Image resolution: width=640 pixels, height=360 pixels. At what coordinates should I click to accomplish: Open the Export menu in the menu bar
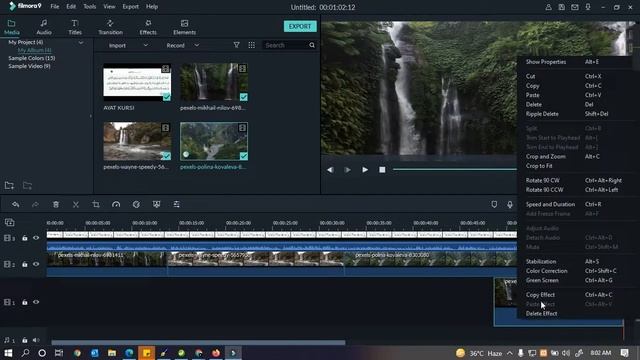pos(131,7)
